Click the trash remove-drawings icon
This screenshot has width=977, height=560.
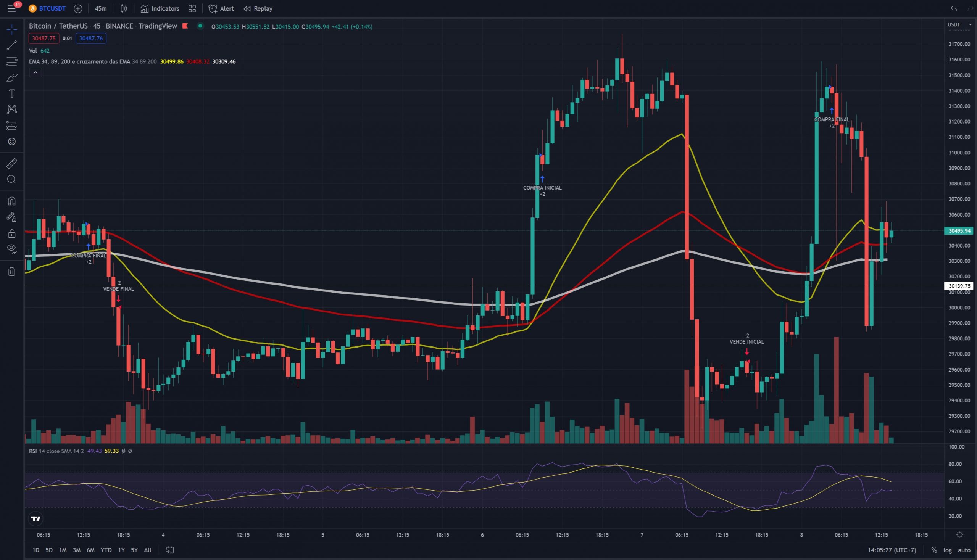pyautogui.click(x=11, y=272)
